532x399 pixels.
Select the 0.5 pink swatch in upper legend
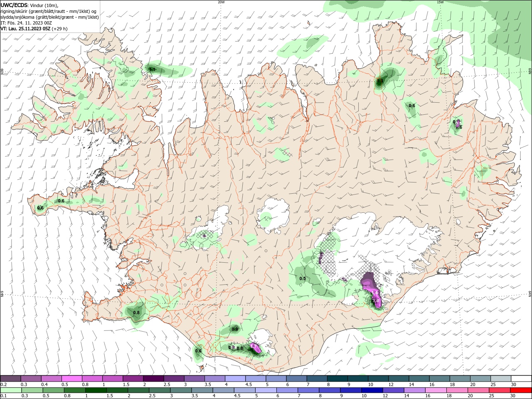click(x=71, y=379)
